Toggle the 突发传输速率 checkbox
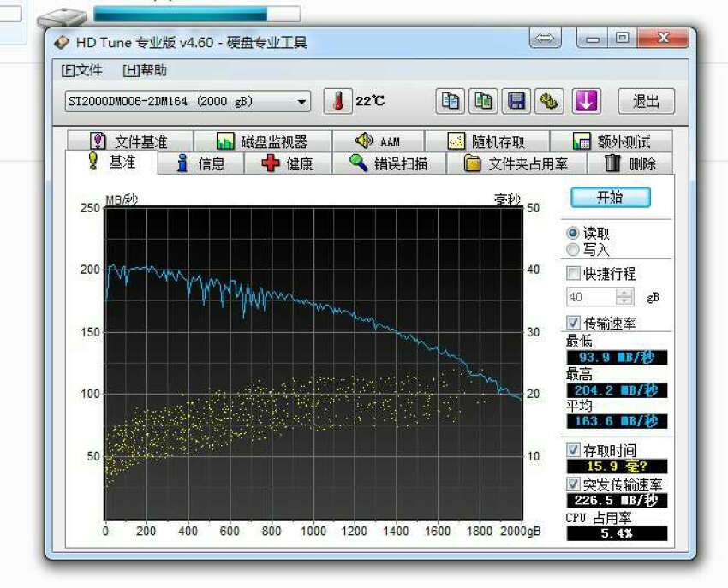 [573, 484]
